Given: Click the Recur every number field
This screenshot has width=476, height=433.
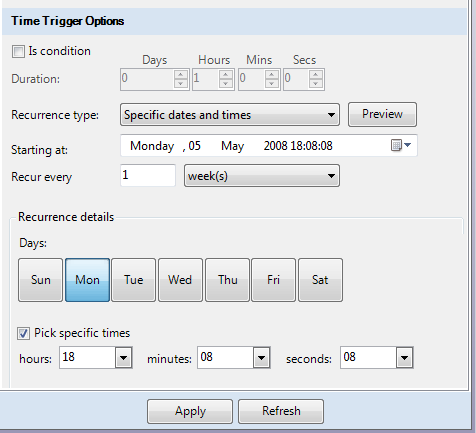Looking at the screenshot, I should point(148,175).
